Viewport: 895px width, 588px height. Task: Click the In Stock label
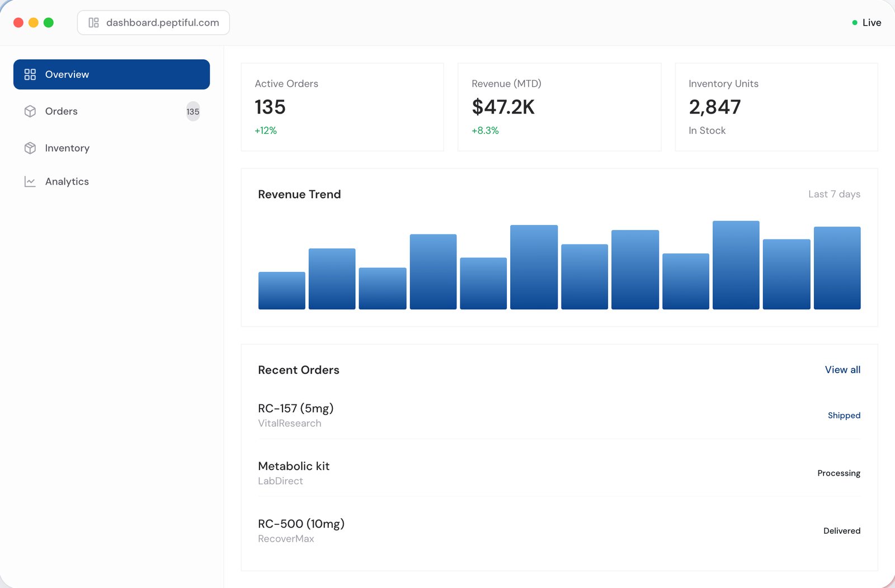707,130
